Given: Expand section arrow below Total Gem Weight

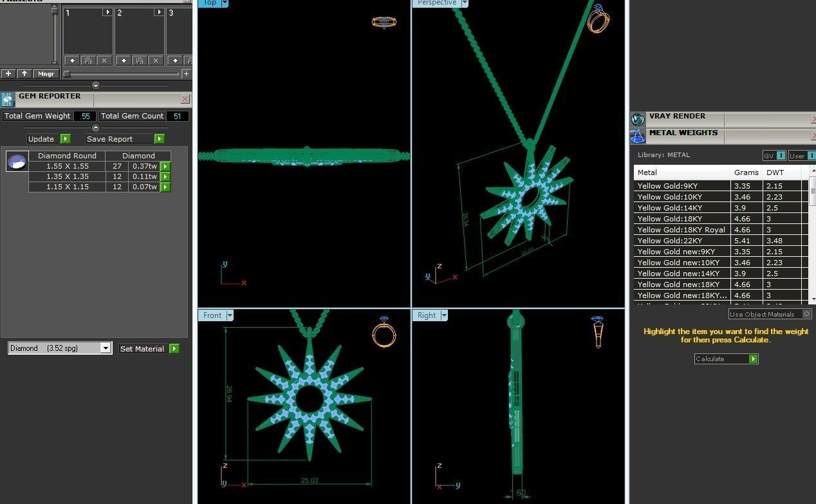Looking at the screenshot, I should 96,127.
